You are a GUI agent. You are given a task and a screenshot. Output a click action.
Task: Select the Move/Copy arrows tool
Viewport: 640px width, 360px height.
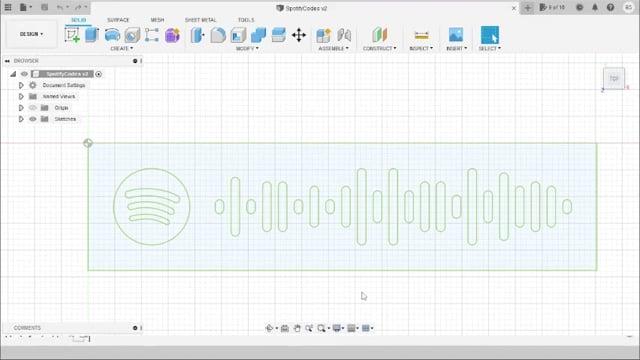[x=299, y=35]
